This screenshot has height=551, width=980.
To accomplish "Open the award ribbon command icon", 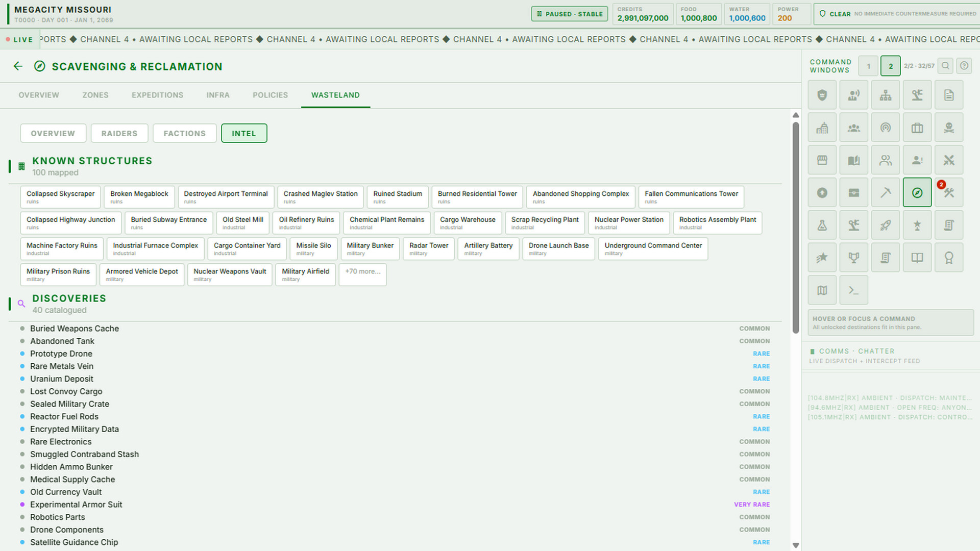I will point(948,258).
